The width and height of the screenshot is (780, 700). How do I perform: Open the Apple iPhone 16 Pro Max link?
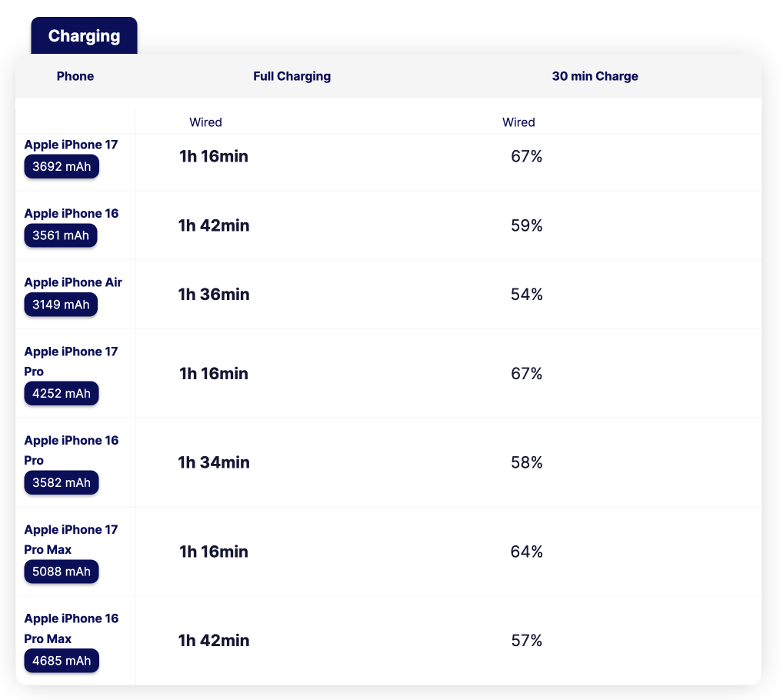tap(72, 628)
